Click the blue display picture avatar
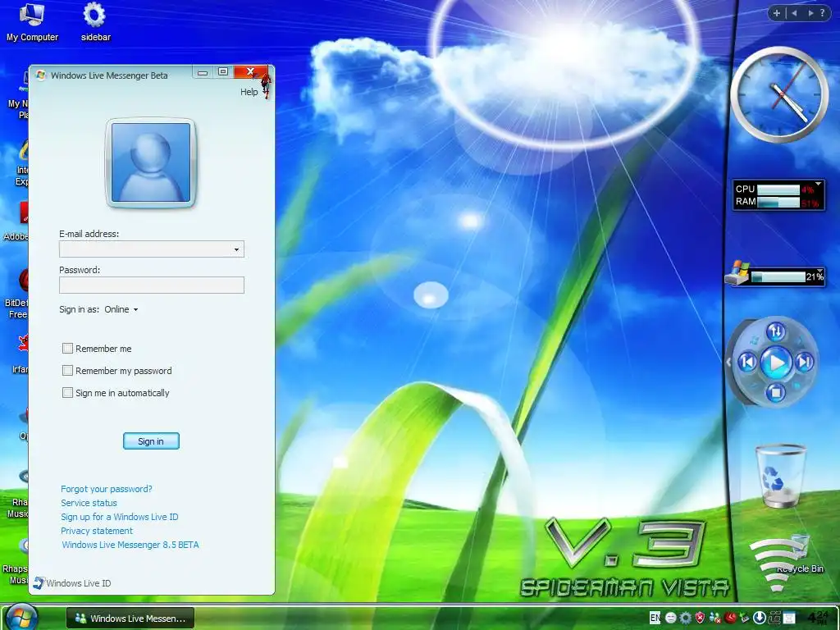Image resolution: width=840 pixels, height=630 pixels. click(151, 162)
